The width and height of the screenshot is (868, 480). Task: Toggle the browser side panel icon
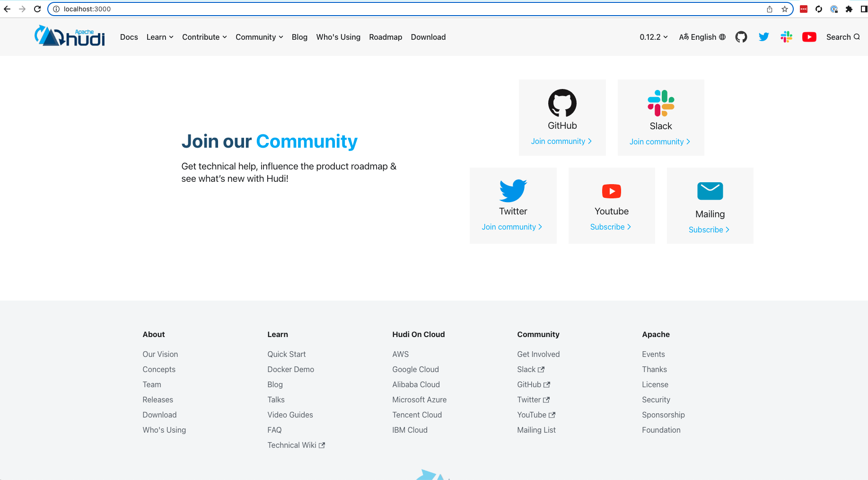(x=864, y=9)
